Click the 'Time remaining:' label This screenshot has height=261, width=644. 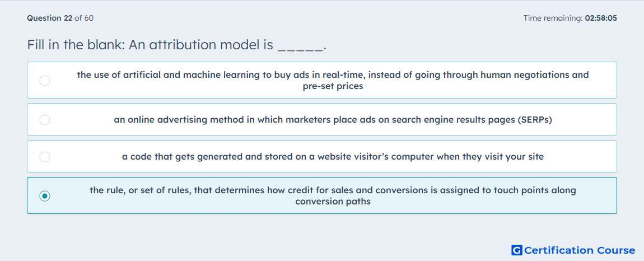pyautogui.click(x=553, y=18)
